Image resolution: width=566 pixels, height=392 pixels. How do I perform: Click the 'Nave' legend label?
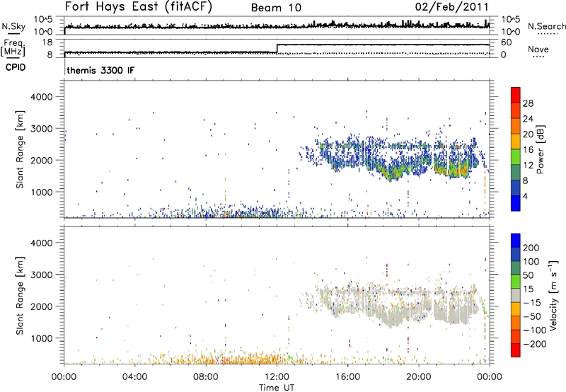coord(538,49)
